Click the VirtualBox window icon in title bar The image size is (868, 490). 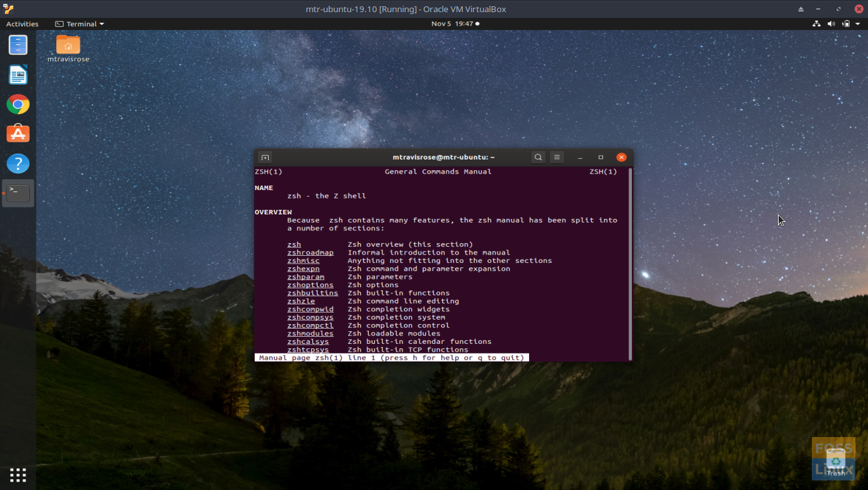point(8,9)
